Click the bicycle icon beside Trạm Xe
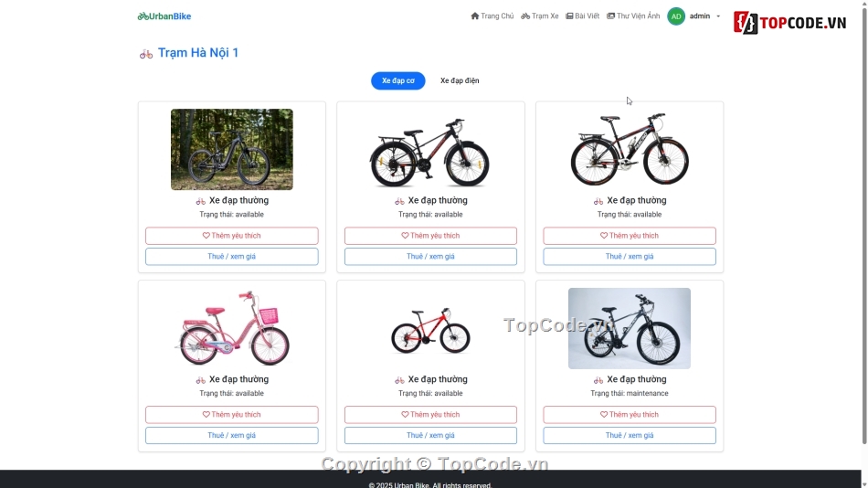Viewport: 868px width, 488px height. 525,16
